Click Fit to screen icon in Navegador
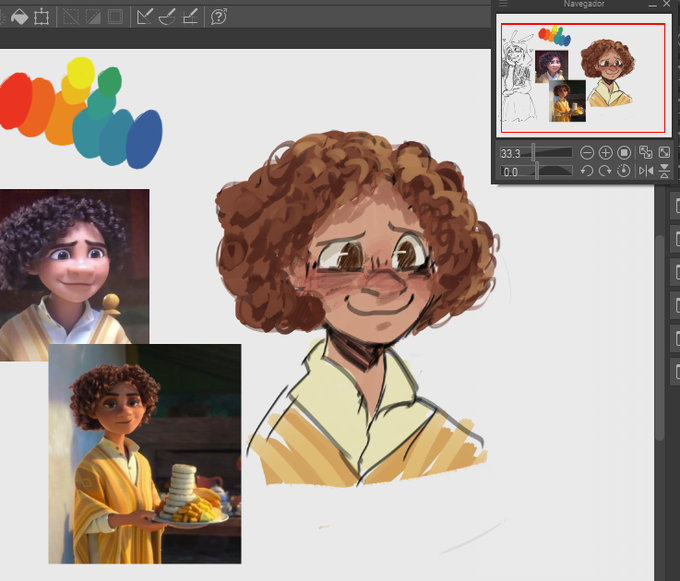The height and width of the screenshot is (581, 680). pos(664,153)
